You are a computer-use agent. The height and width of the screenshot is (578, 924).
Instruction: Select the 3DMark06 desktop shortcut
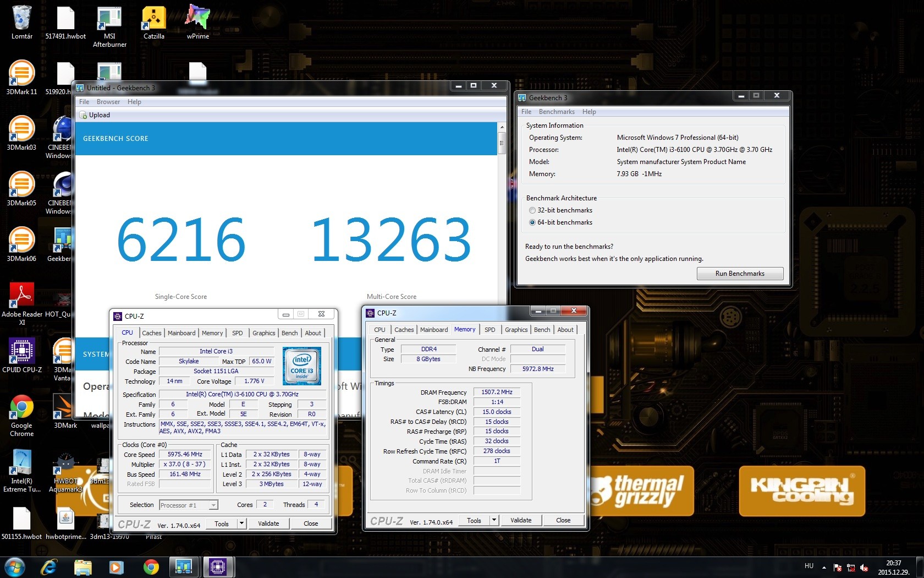[22, 244]
